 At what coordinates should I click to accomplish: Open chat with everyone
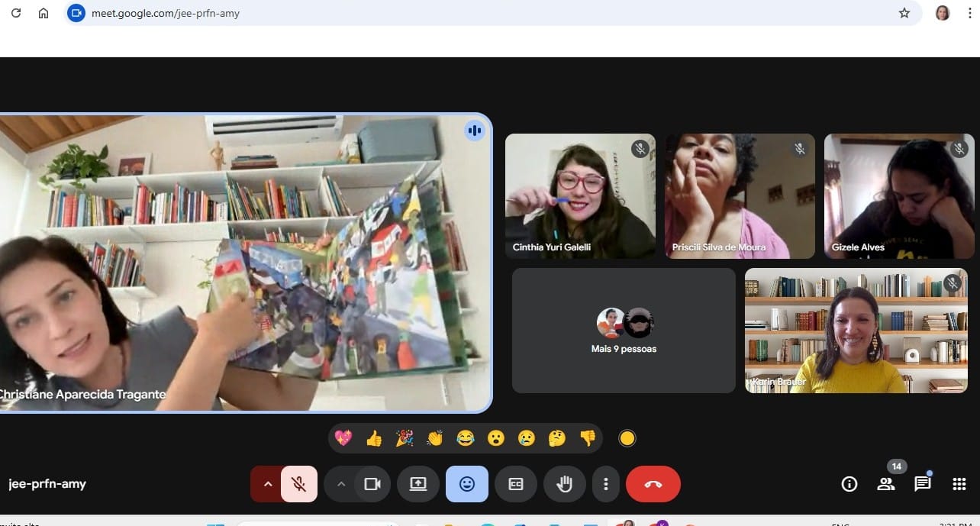tap(922, 484)
